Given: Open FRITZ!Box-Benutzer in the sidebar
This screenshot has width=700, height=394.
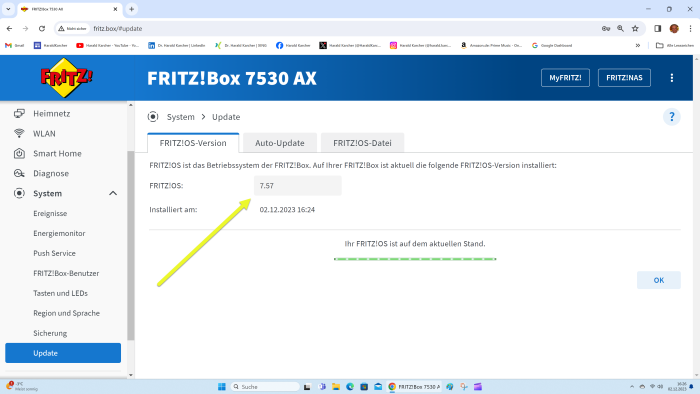Looking at the screenshot, I should pyautogui.click(x=66, y=273).
